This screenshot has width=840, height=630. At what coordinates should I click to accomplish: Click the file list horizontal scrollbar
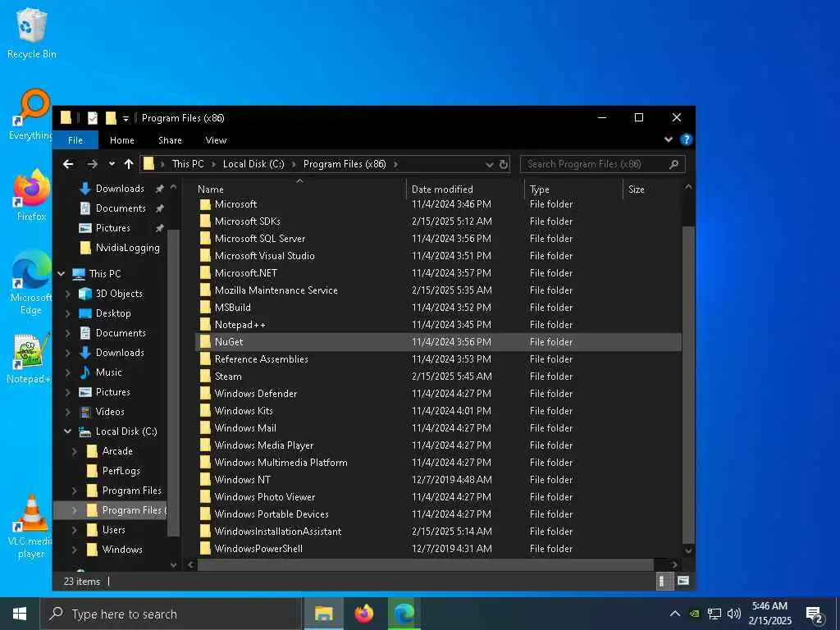(x=426, y=564)
